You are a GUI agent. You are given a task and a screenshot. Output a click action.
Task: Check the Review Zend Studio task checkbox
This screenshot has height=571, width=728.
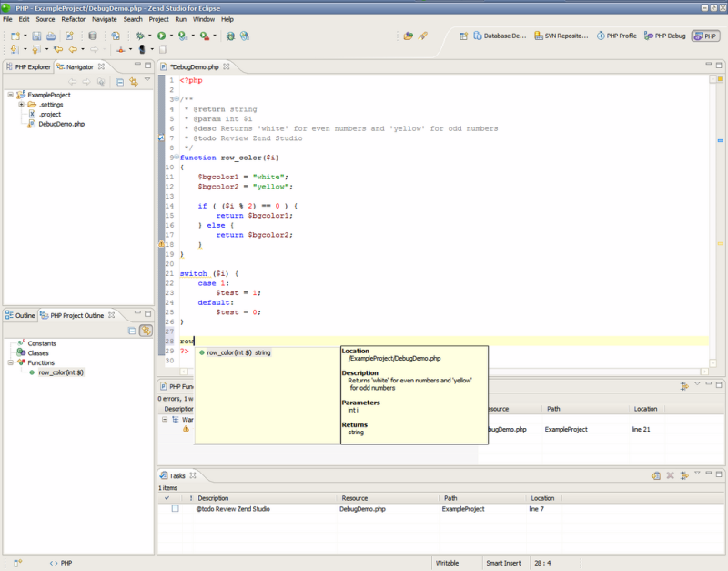[175, 509]
